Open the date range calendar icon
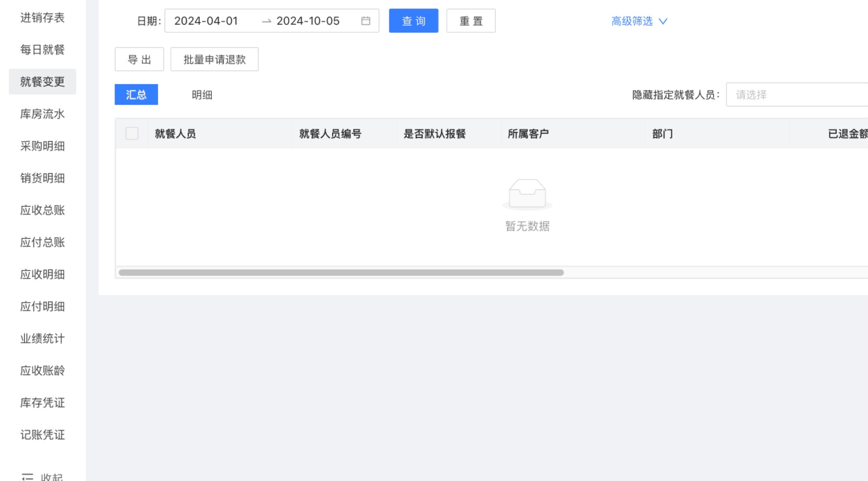 366,21
